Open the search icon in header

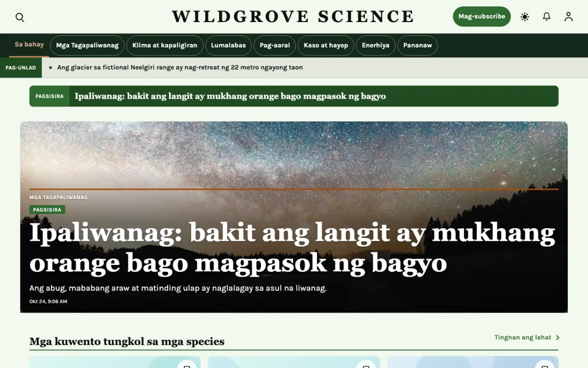click(20, 17)
